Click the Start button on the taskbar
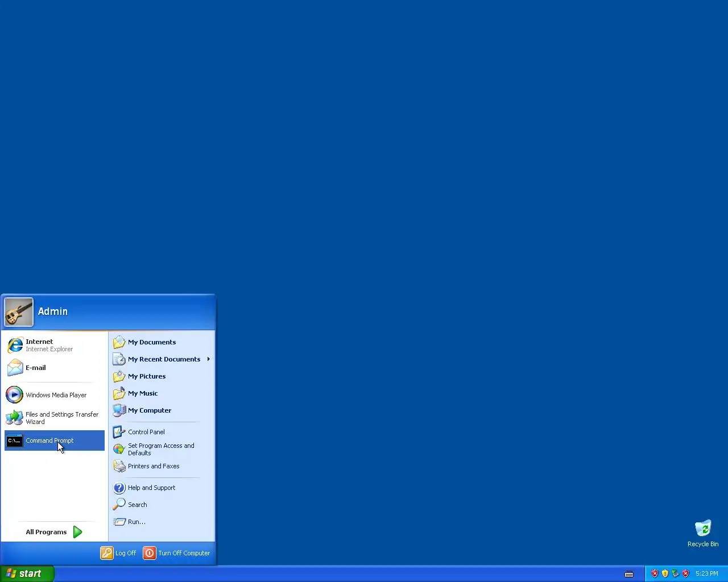The width and height of the screenshot is (728, 582). (x=27, y=573)
